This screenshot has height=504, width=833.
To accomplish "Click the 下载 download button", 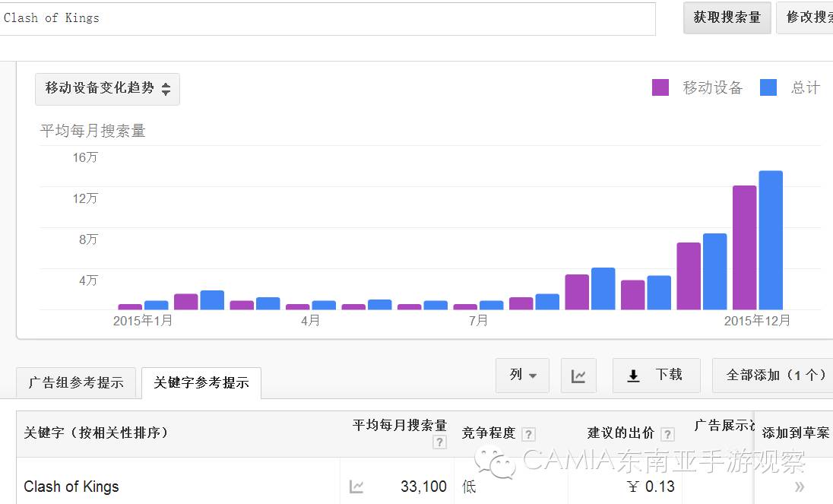I will [x=656, y=376].
